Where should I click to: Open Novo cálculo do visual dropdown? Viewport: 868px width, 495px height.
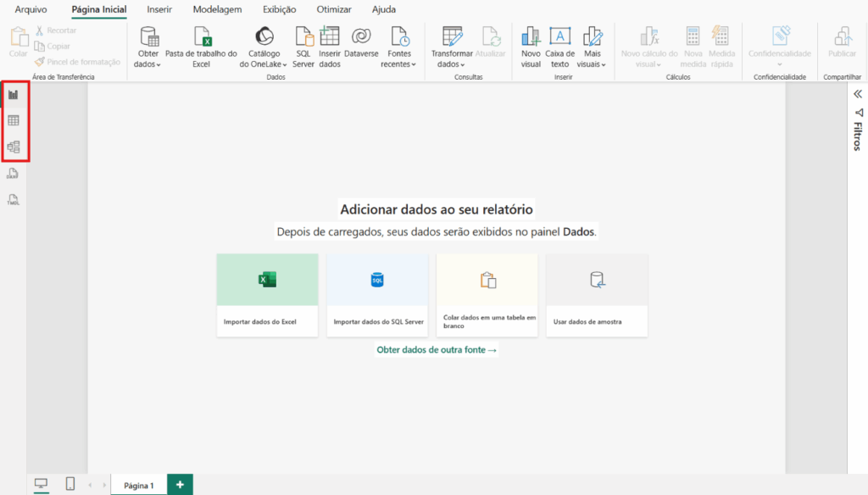tap(648, 47)
